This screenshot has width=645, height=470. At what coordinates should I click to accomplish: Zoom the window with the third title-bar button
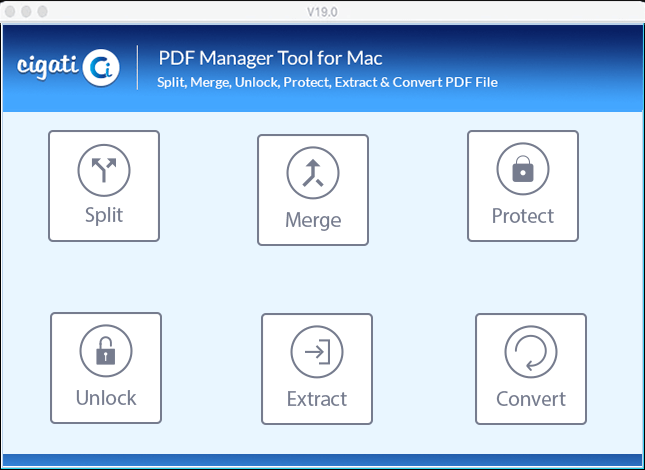(42, 12)
